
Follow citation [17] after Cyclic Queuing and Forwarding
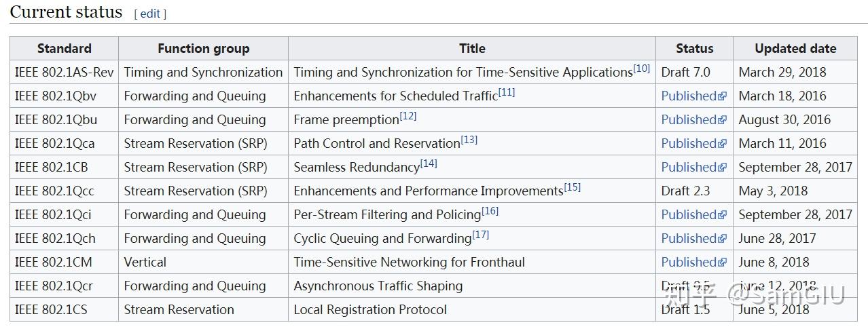481,235
